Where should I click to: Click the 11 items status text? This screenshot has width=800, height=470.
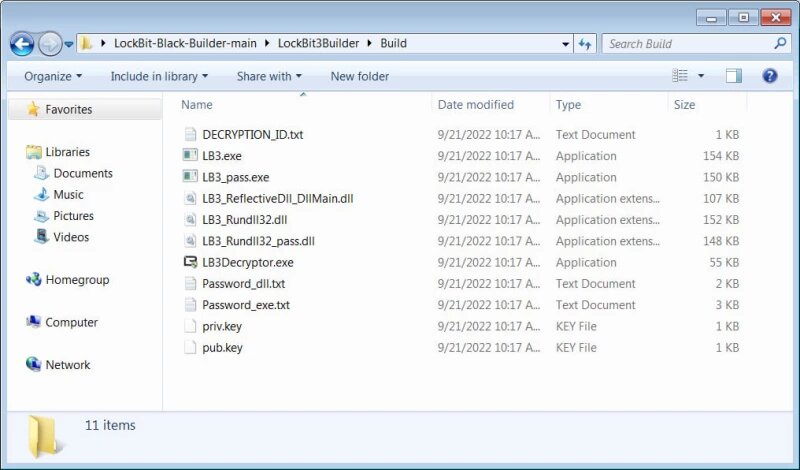tap(110, 425)
